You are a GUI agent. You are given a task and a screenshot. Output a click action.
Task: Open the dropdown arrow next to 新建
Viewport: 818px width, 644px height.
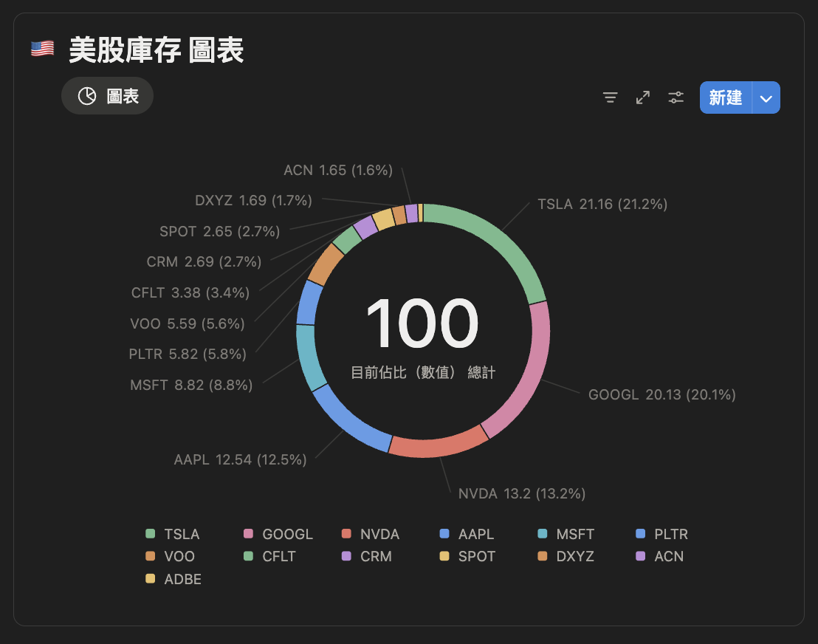766,97
